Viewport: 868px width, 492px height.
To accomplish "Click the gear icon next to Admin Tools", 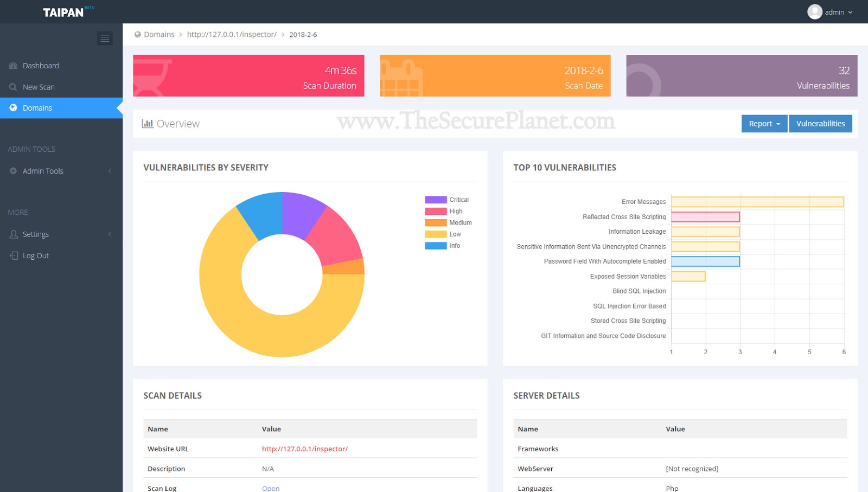I will [x=12, y=170].
